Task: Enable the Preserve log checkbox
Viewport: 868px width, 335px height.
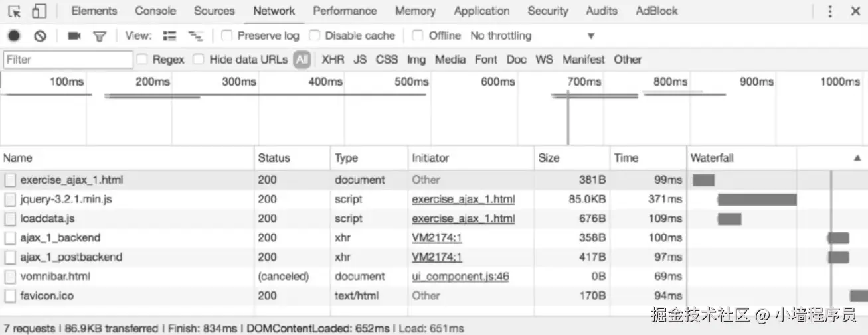Action: 226,36
